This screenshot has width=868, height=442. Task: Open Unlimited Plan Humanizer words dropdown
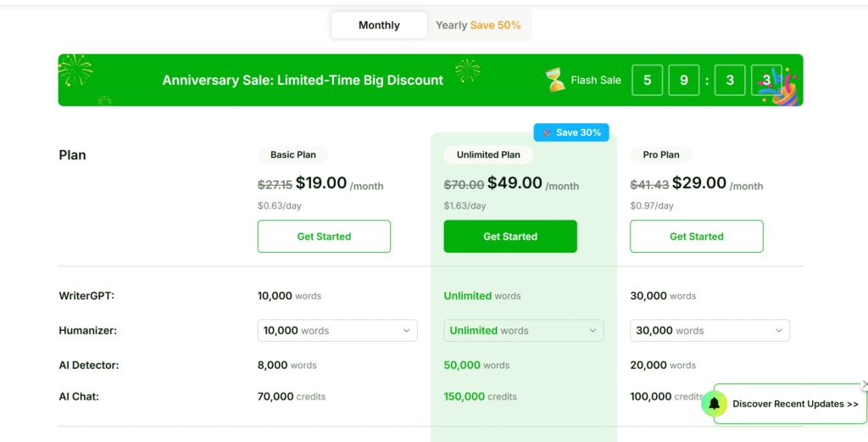click(x=523, y=331)
